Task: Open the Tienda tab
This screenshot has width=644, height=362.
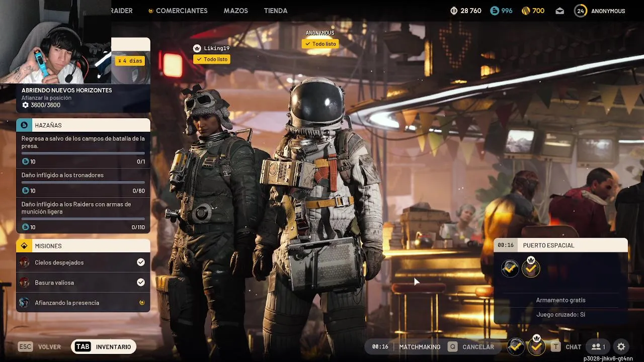Action: [276, 11]
